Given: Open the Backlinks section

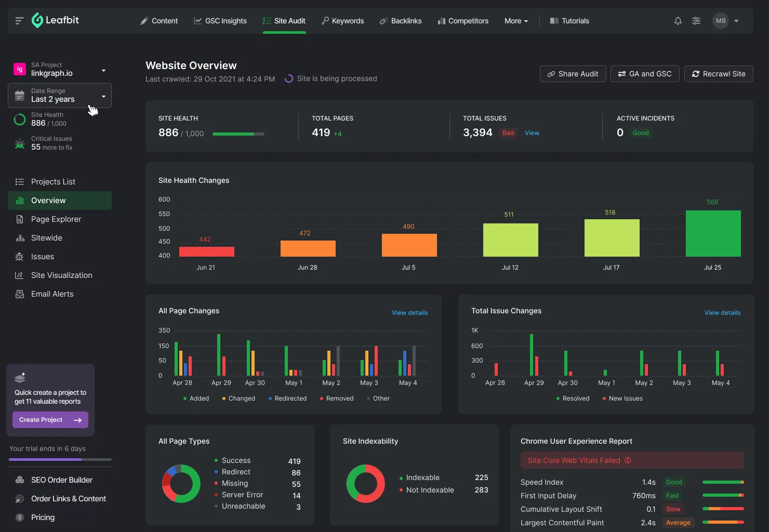Looking at the screenshot, I should 401,21.
